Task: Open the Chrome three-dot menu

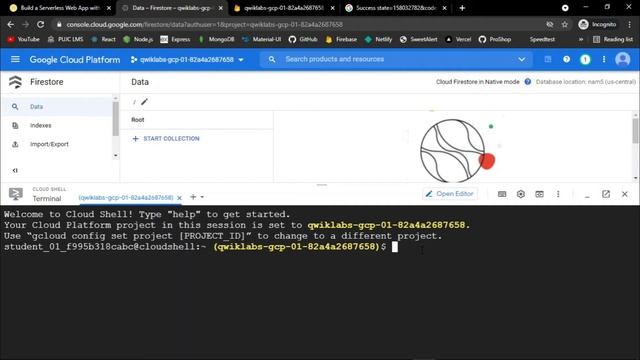Action: (630, 24)
